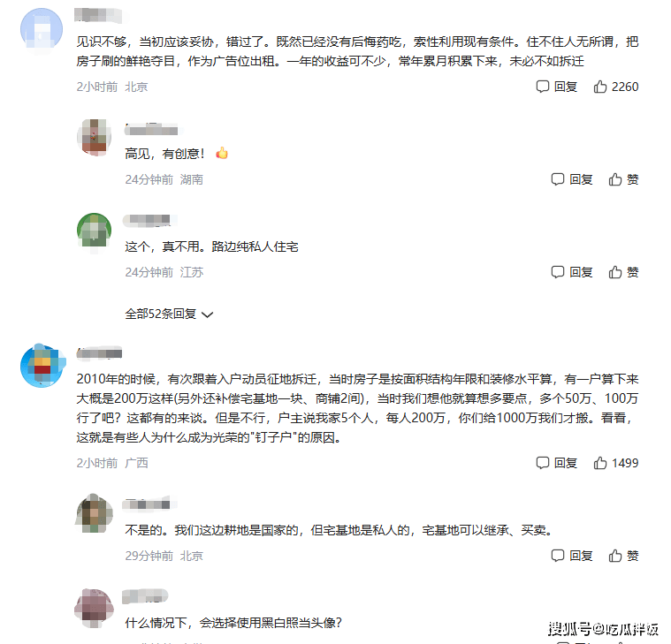The image size is (671, 644).
Task: Open avatar of 黑白照当头像 commenter
Action: pyautogui.click(x=94, y=607)
